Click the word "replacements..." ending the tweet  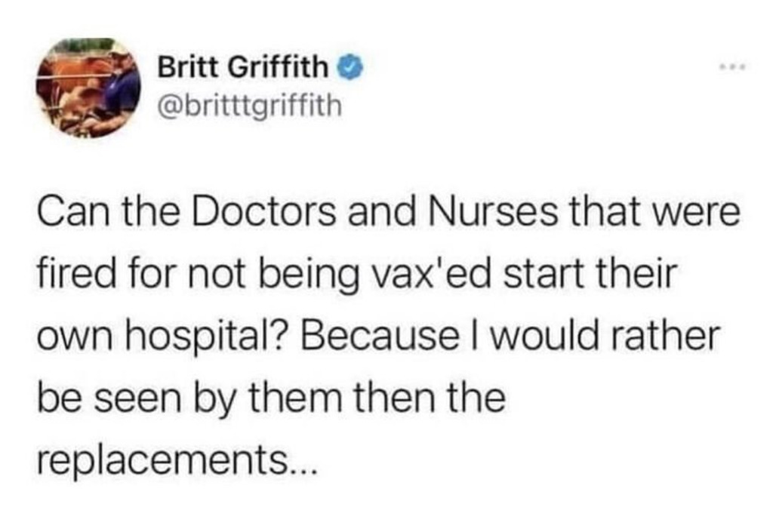point(175,462)
